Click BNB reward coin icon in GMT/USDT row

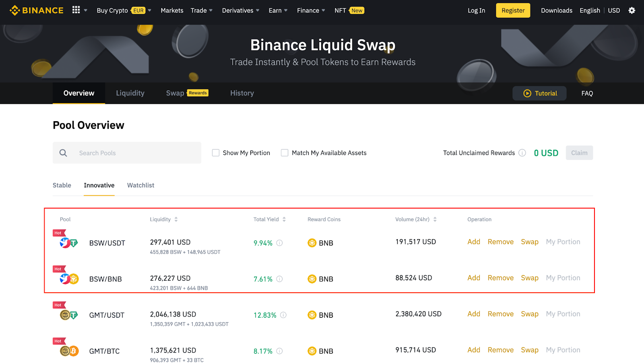click(x=312, y=315)
